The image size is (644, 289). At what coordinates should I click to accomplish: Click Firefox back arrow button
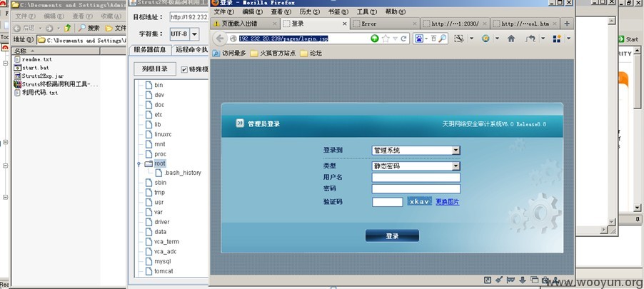(220, 39)
